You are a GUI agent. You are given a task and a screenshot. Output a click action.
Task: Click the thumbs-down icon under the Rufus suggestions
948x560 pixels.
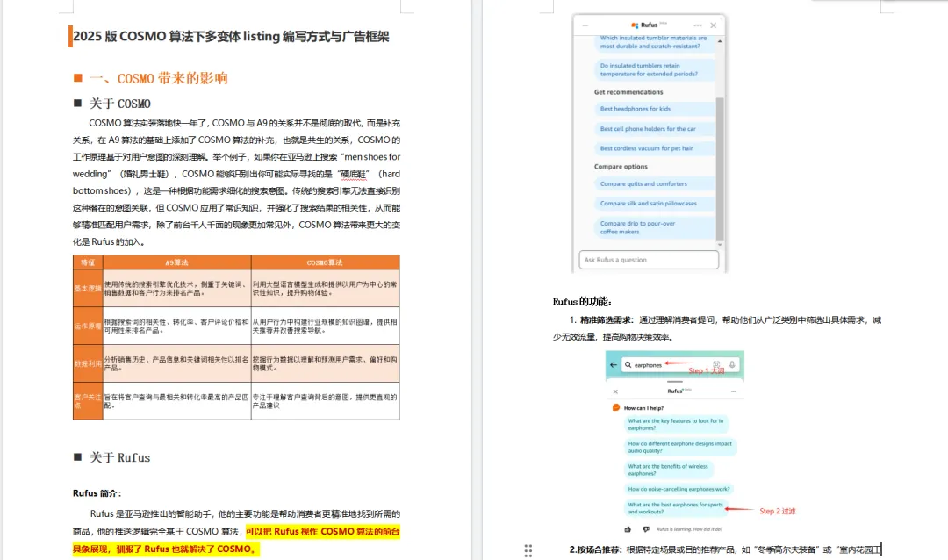point(646,529)
